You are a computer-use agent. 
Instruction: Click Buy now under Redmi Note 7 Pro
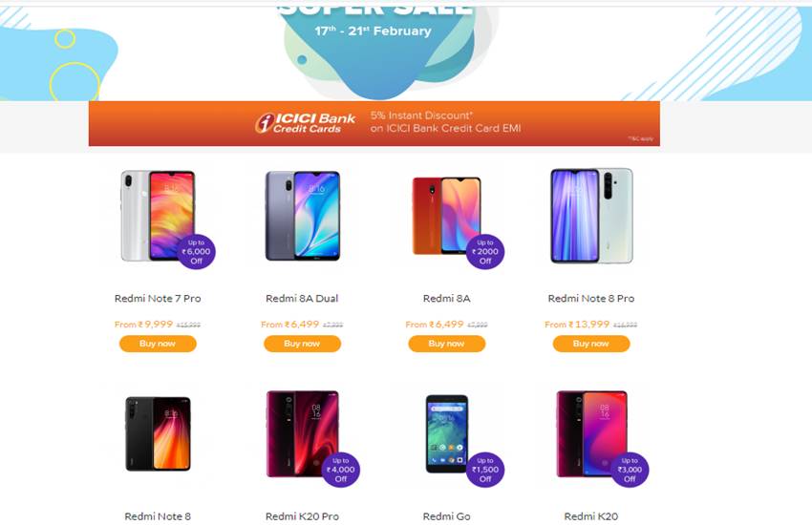pyautogui.click(x=158, y=344)
